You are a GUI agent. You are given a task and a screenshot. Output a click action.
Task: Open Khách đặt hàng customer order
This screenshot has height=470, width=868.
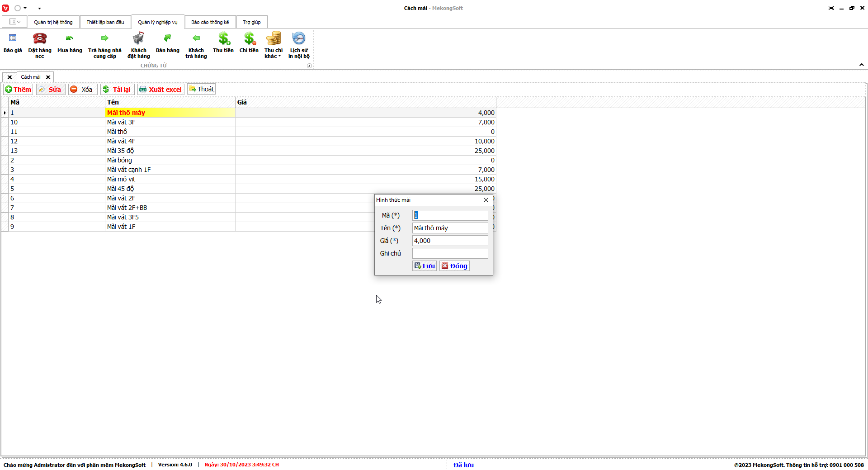[139, 44]
